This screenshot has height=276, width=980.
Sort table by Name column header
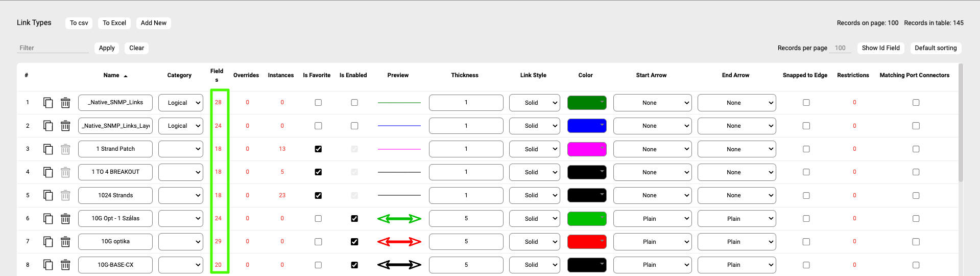111,75
